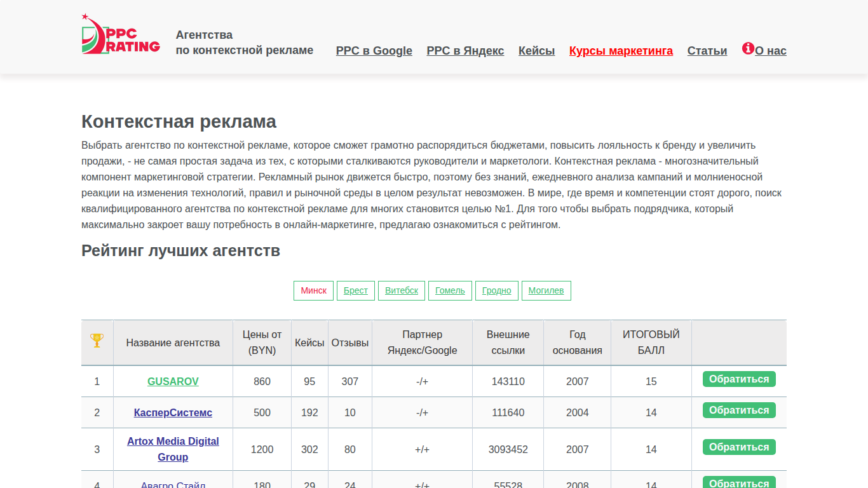Click Artox Media cases count 302
This screenshot has height=488, width=868.
coord(309,449)
